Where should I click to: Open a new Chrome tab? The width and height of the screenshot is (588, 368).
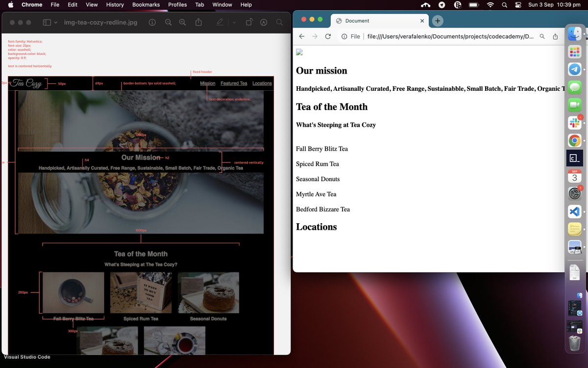click(x=438, y=21)
